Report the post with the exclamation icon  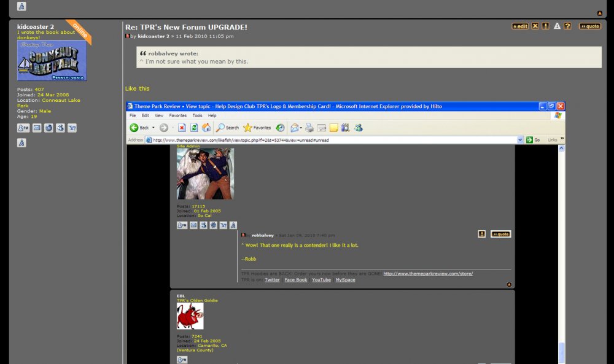click(546, 26)
